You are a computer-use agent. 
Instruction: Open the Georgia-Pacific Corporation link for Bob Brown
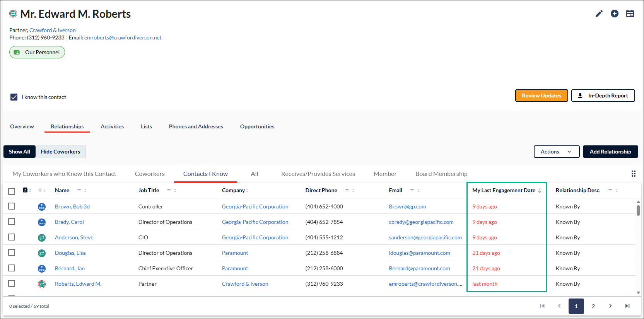point(255,206)
